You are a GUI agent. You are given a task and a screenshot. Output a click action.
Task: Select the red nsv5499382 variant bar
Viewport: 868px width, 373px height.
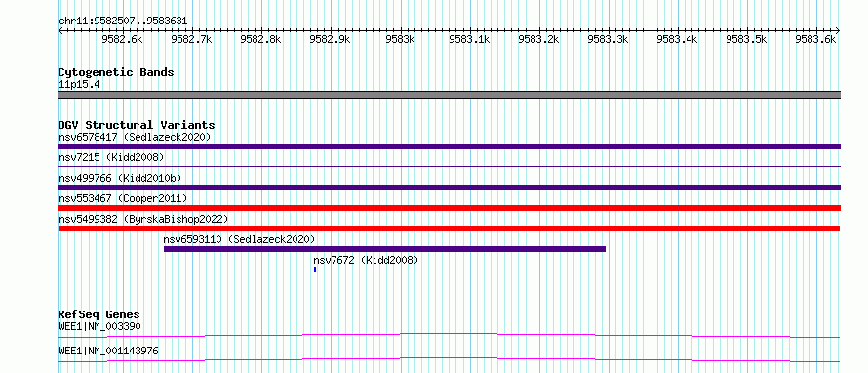coord(449,228)
